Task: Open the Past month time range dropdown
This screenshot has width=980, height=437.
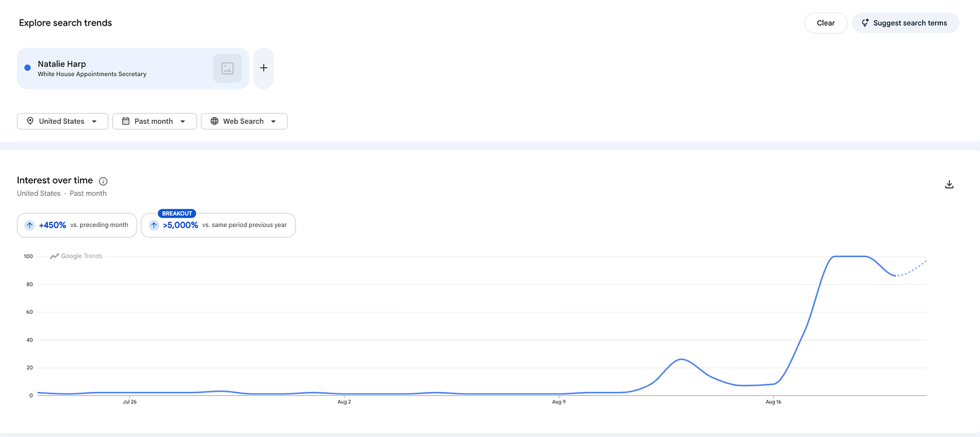Action: (155, 121)
